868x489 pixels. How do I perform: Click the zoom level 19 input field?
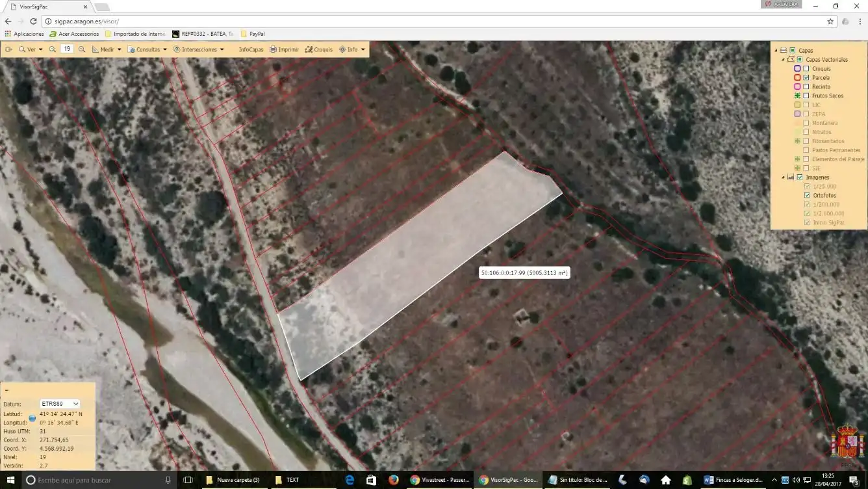pos(67,49)
